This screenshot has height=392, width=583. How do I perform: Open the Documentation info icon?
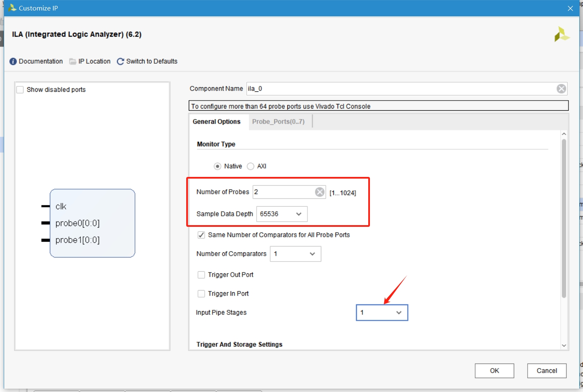[13, 61]
